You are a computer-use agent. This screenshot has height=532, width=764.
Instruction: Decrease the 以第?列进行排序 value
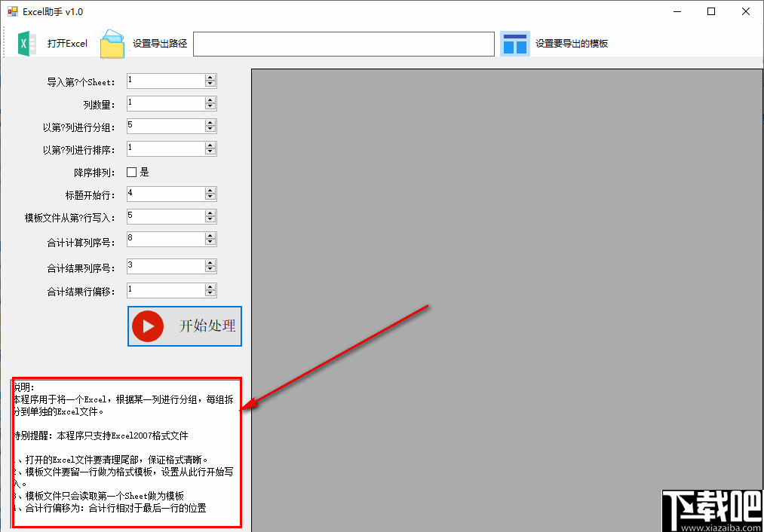point(210,152)
